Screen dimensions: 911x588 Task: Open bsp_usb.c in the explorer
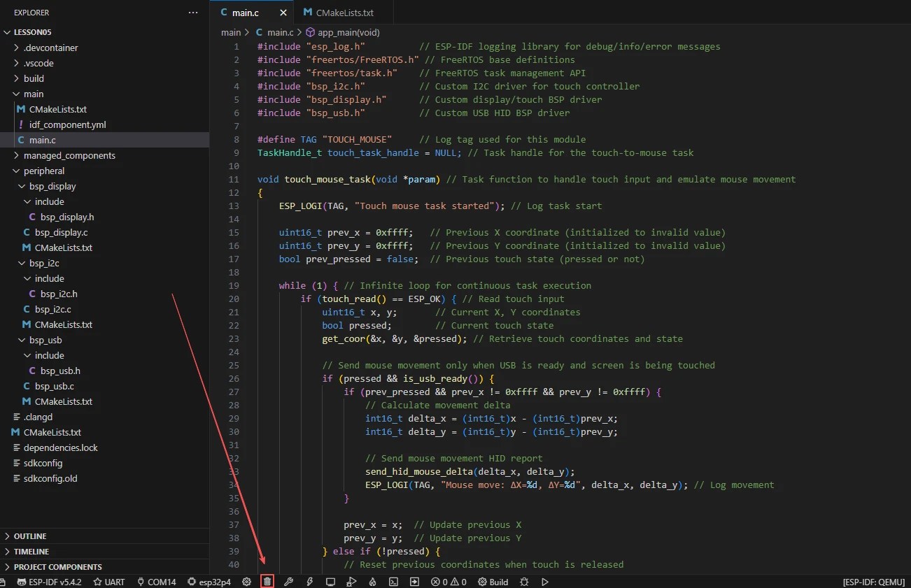[x=54, y=386]
